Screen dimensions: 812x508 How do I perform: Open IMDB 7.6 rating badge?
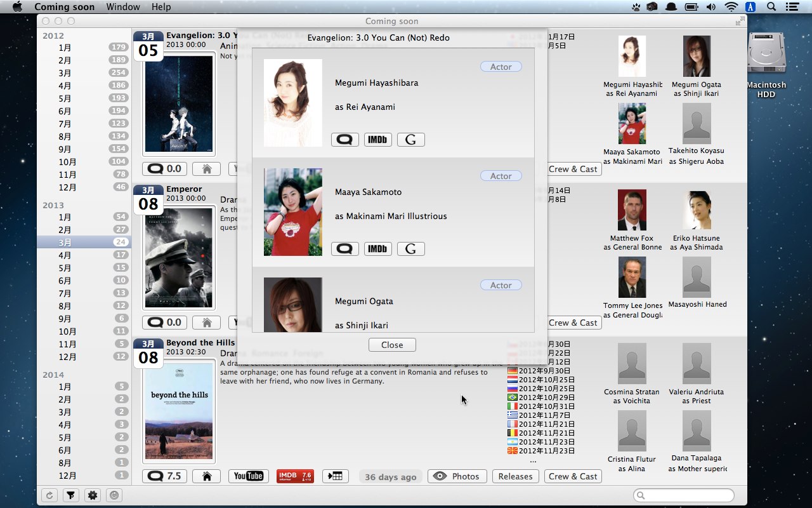pos(295,476)
